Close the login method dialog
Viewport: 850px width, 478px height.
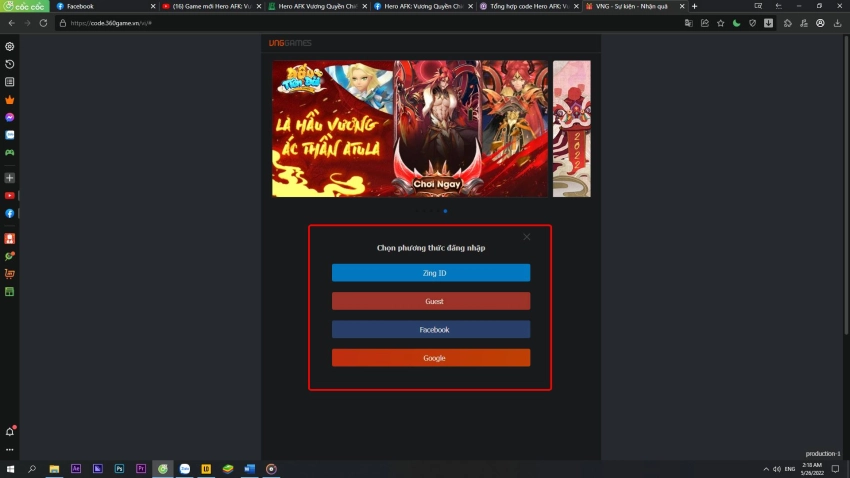coord(527,237)
